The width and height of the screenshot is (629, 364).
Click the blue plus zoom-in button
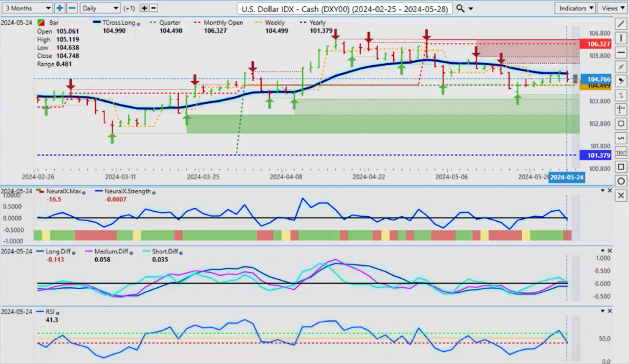[60, 8]
